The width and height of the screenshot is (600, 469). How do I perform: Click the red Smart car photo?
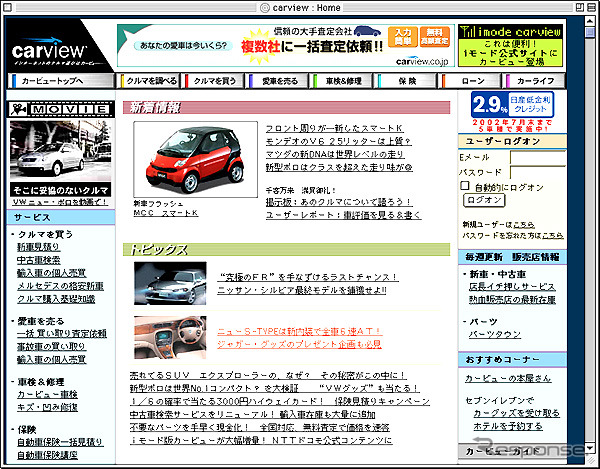pyautogui.click(x=196, y=160)
